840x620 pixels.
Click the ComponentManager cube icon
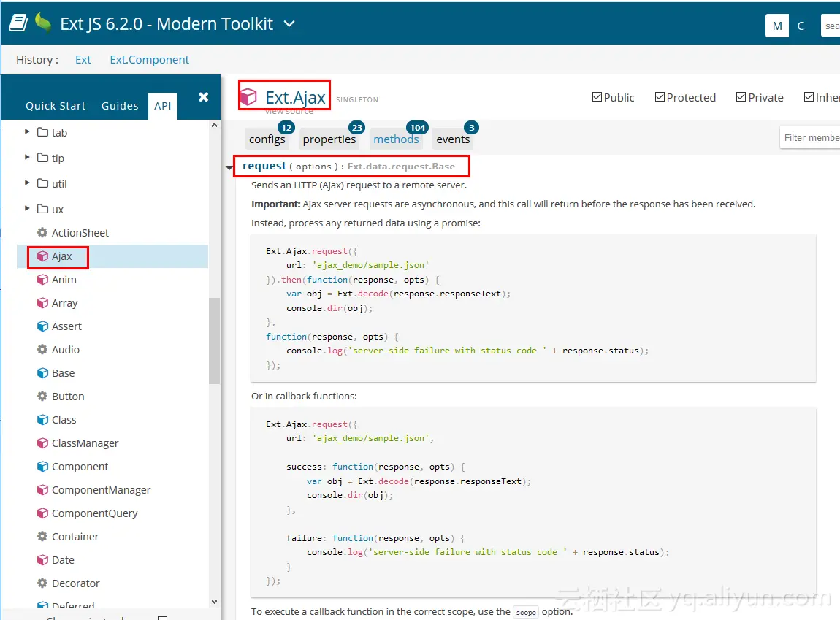42,490
